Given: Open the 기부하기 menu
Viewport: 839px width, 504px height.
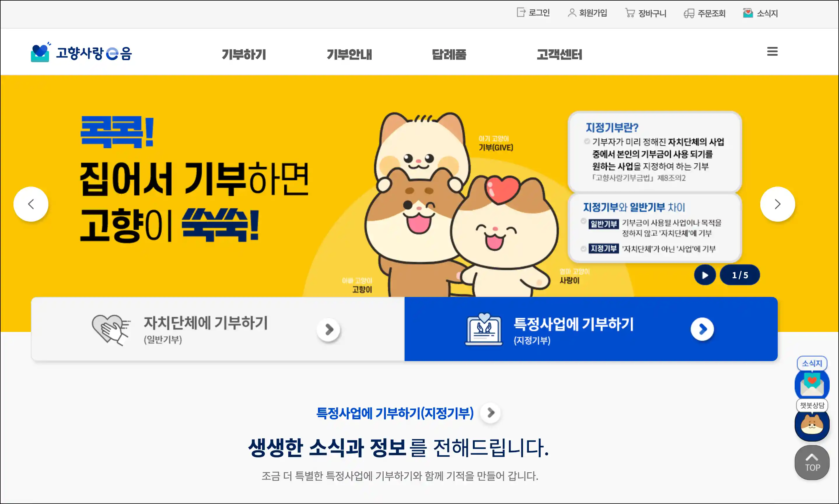Looking at the screenshot, I should pyautogui.click(x=244, y=54).
